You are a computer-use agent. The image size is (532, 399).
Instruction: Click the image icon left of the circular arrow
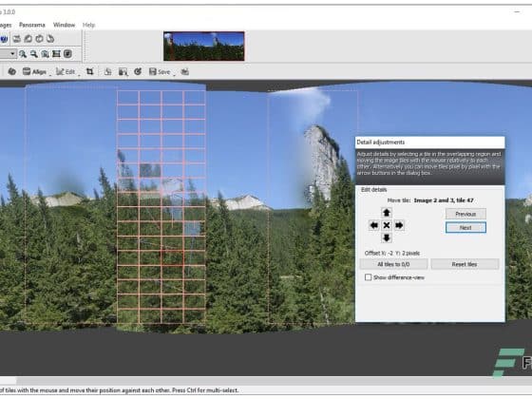(123, 71)
